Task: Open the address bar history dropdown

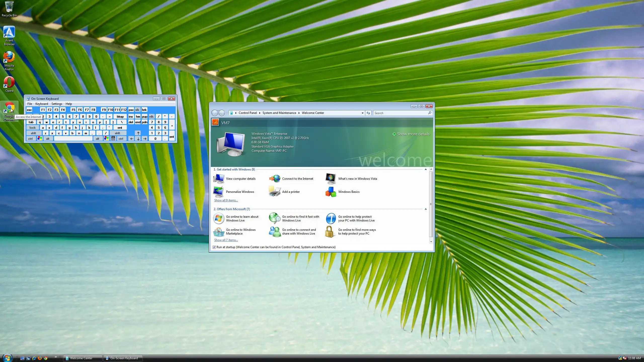Action: (x=362, y=113)
